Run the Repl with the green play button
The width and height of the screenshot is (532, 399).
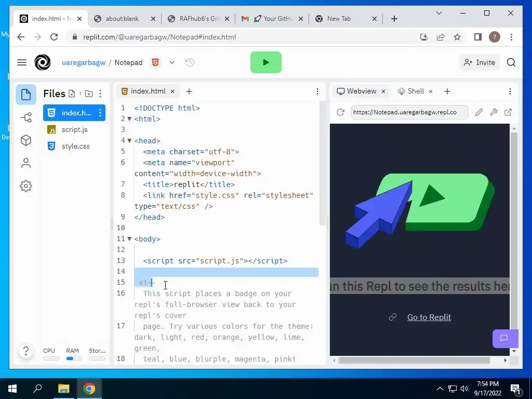click(265, 62)
